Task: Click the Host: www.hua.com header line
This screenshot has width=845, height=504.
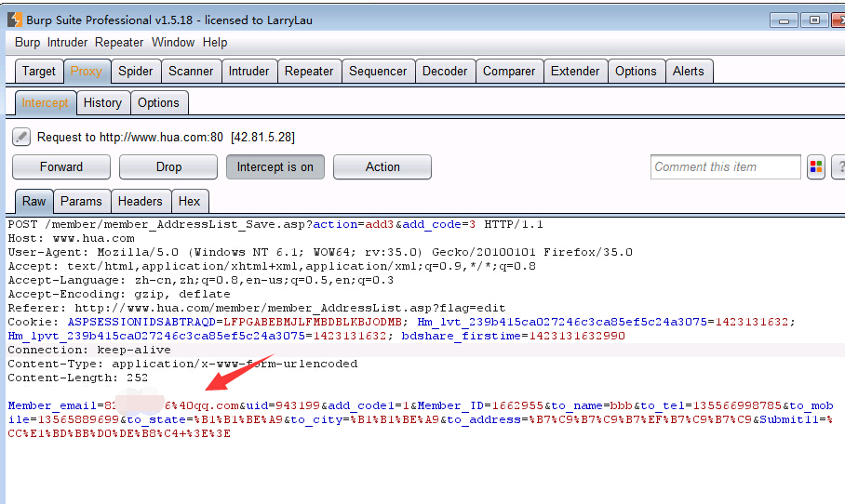Action: click(71, 239)
